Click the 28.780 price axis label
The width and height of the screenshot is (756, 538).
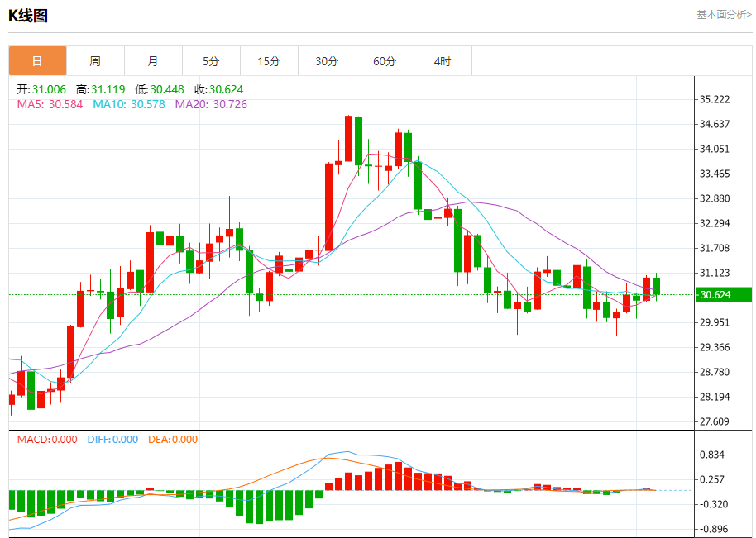(x=715, y=373)
